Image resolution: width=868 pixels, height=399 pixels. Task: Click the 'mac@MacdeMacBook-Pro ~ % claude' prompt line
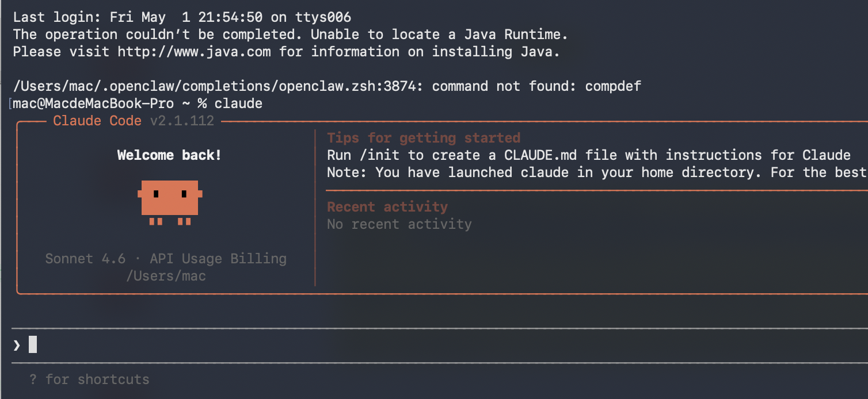pos(138,103)
